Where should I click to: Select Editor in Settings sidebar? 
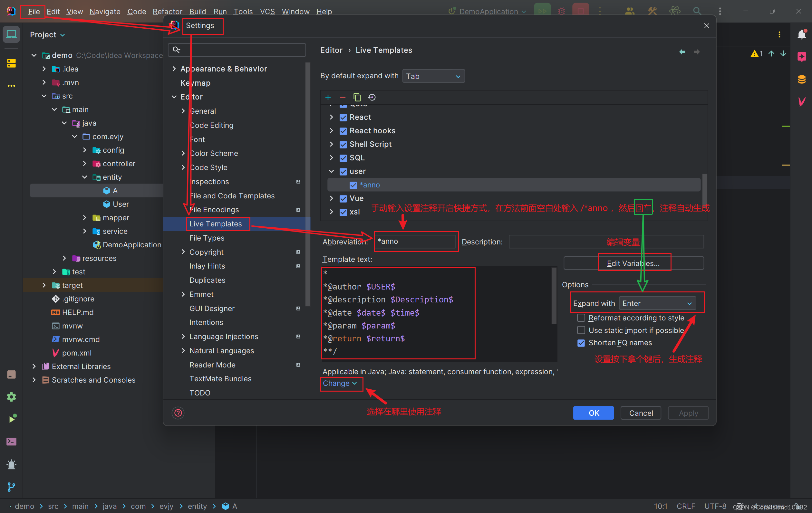tap(190, 96)
